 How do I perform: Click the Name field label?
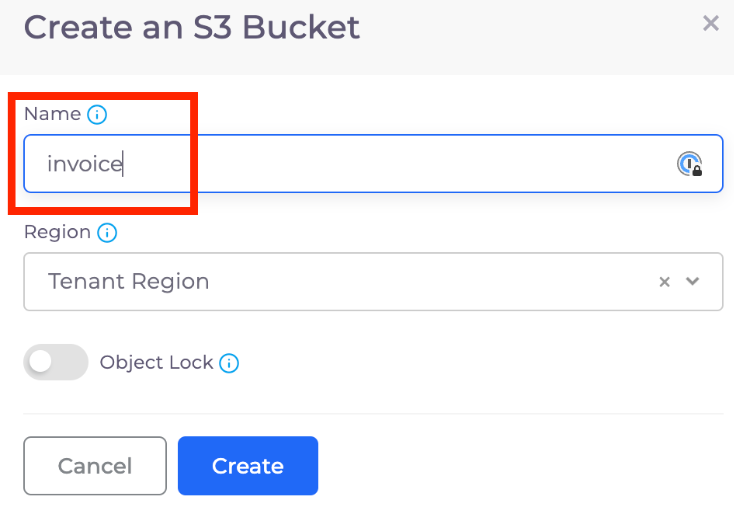52,114
